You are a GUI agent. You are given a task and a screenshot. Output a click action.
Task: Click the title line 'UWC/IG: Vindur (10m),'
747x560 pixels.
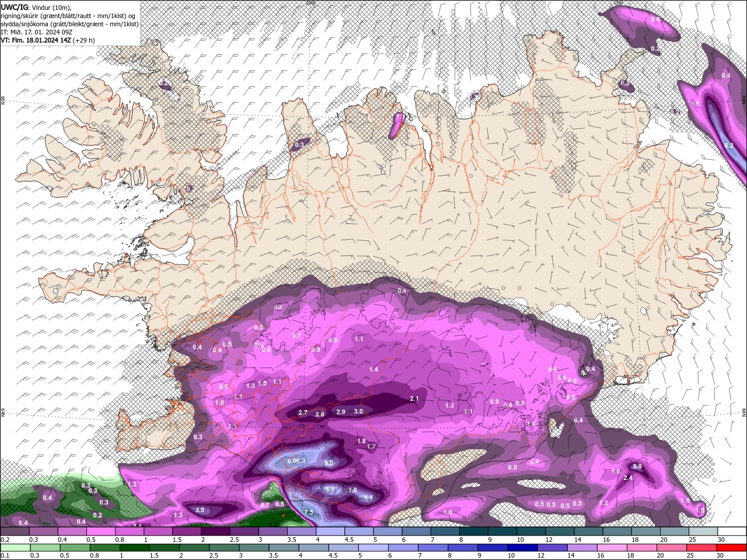coord(36,7)
